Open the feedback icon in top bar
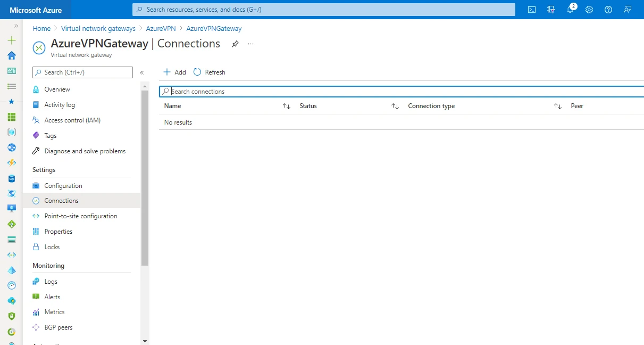This screenshot has height=345, width=644. click(x=627, y=9)
